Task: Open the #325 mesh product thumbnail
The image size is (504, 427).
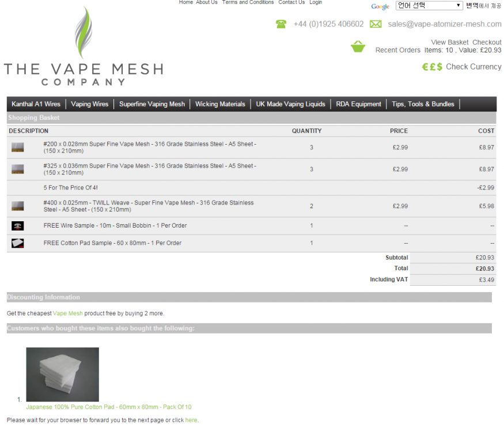Action: click(x=18, y=169)
